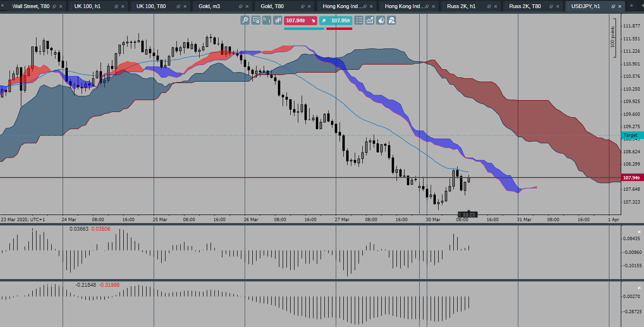Image resolution: width=644 pixels, height=327 pixels.
Task: Close the UK 100, h1 tab
Action: [124, 7]
